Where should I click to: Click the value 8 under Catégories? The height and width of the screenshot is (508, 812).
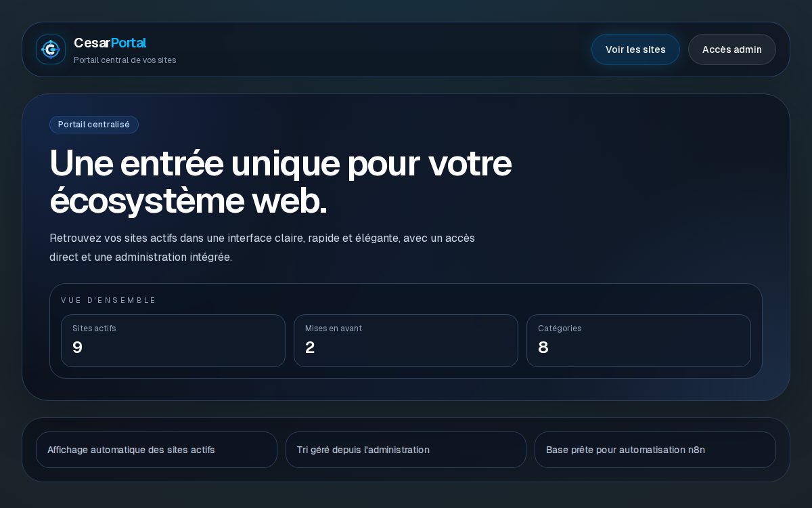(x=543, y=347)
